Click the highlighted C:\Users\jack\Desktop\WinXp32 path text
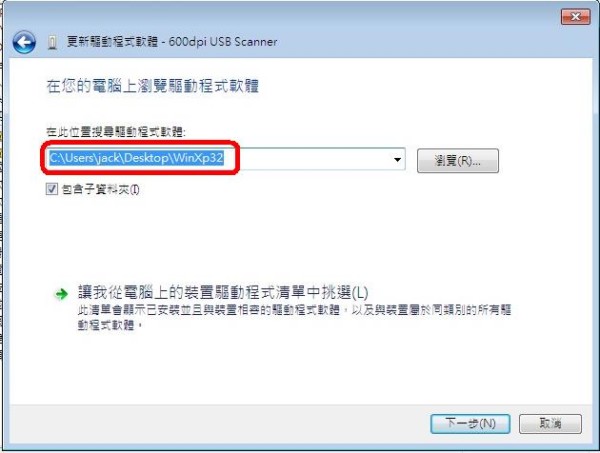 pyautogui.click(x=136, y=158)
